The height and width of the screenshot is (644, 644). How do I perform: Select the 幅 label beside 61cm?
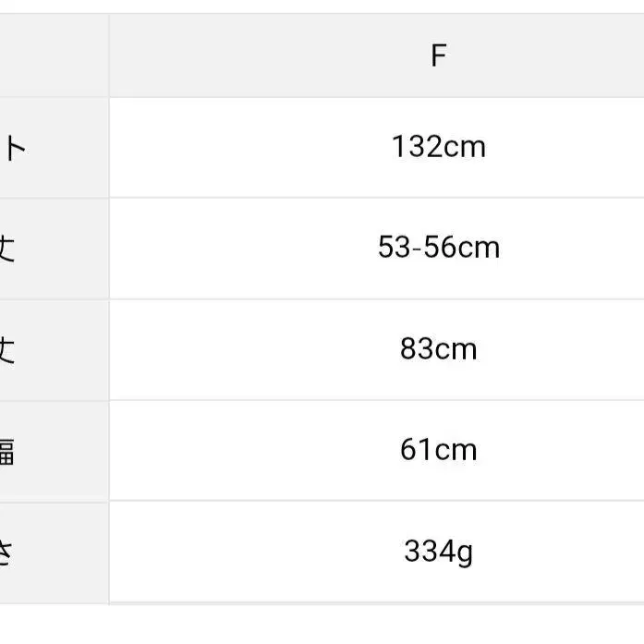7,451
